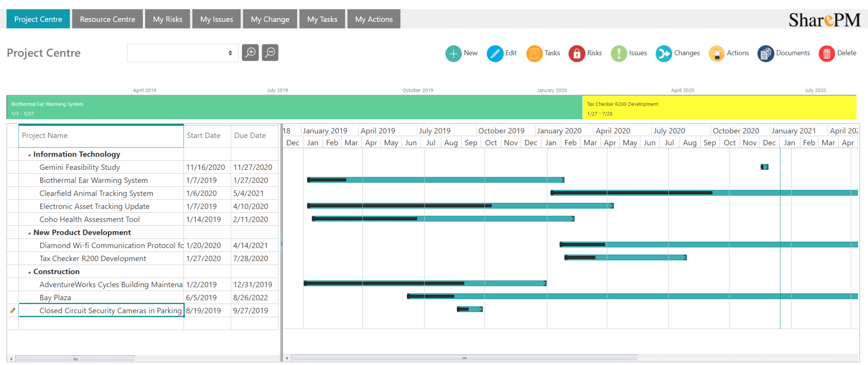Image resolution: width=868 pixels, height=365 pixels.
Task: Open the project view dropdown
Action: (183, 53)
